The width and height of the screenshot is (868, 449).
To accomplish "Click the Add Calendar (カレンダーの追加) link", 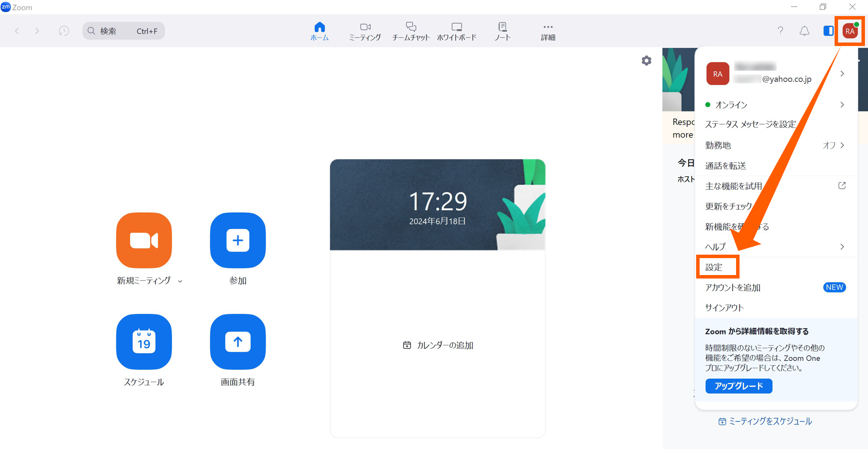I will click(438, 345).
